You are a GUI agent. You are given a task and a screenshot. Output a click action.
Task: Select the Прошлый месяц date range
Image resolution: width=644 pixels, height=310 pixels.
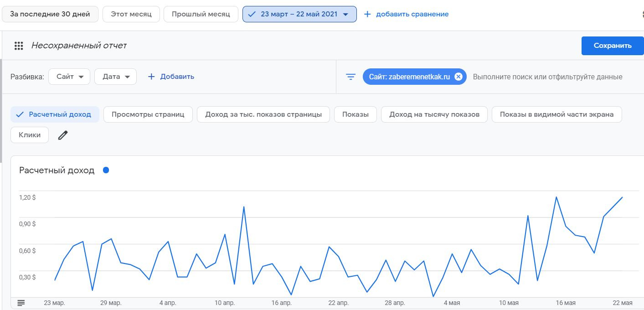201,14
